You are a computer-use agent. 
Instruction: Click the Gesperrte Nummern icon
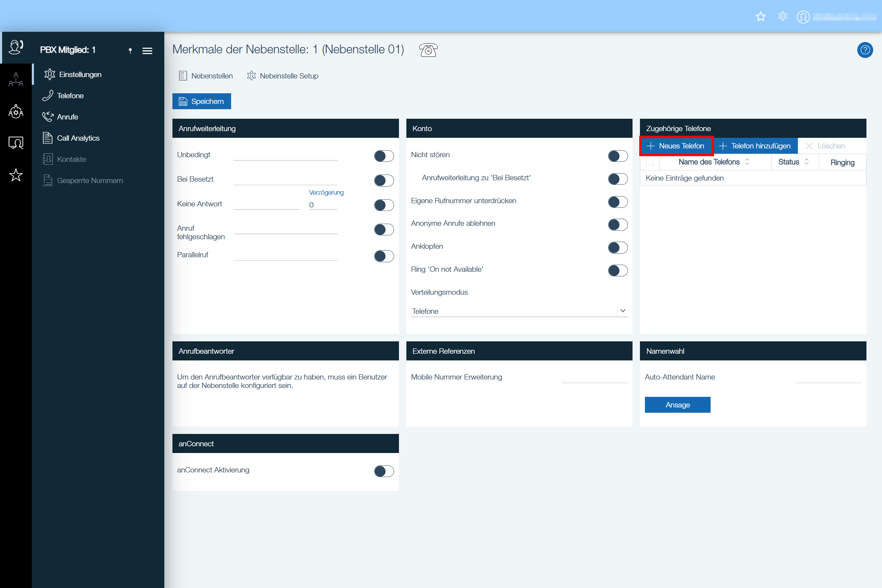pos(48,180)
